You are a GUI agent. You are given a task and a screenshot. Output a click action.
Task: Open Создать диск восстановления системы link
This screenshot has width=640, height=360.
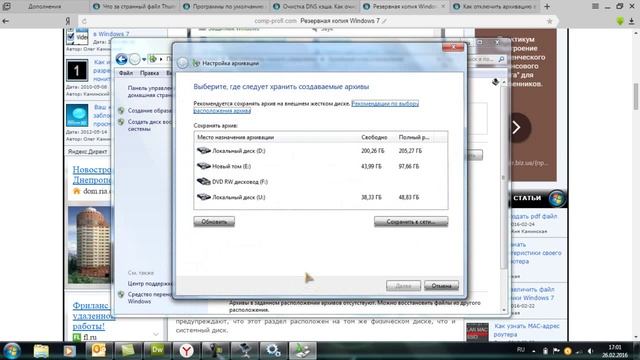[x=149, y=125]
